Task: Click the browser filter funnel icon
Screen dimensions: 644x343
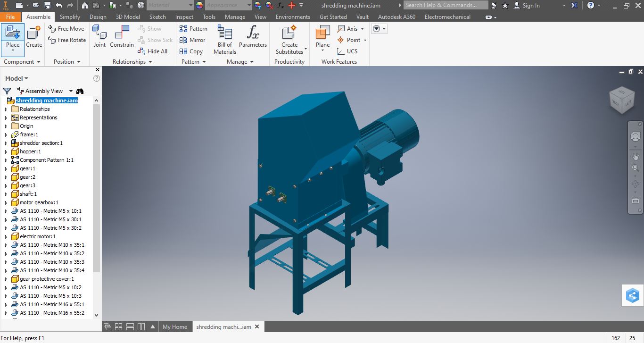Action: (7, 91)
